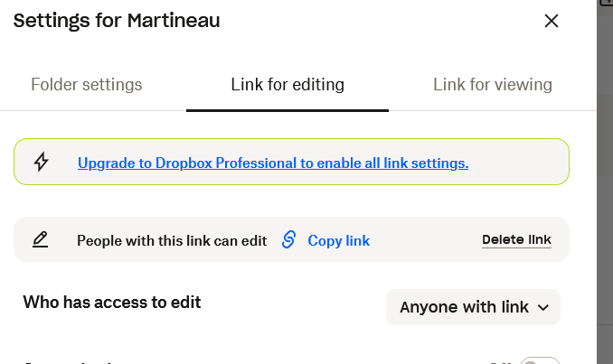Click the cut-off setting label at the bottom left

click(72, 361)
